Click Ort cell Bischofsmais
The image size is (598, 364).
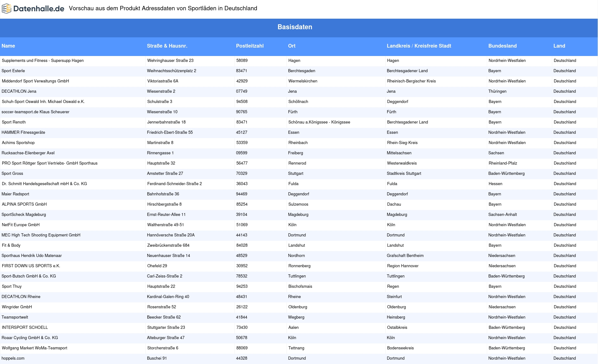[300, 287]
